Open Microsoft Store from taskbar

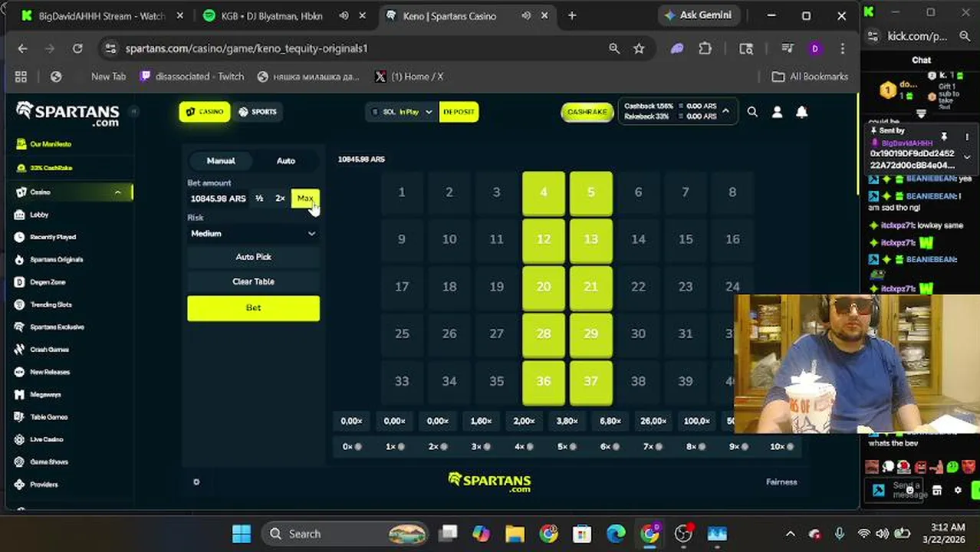[x=582, y=534]
